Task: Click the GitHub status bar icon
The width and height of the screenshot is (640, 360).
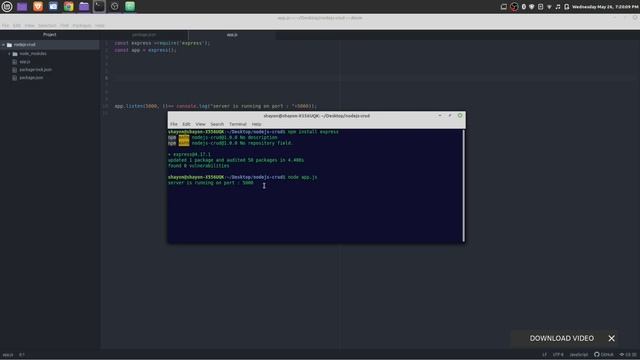Action: point(604,355)
